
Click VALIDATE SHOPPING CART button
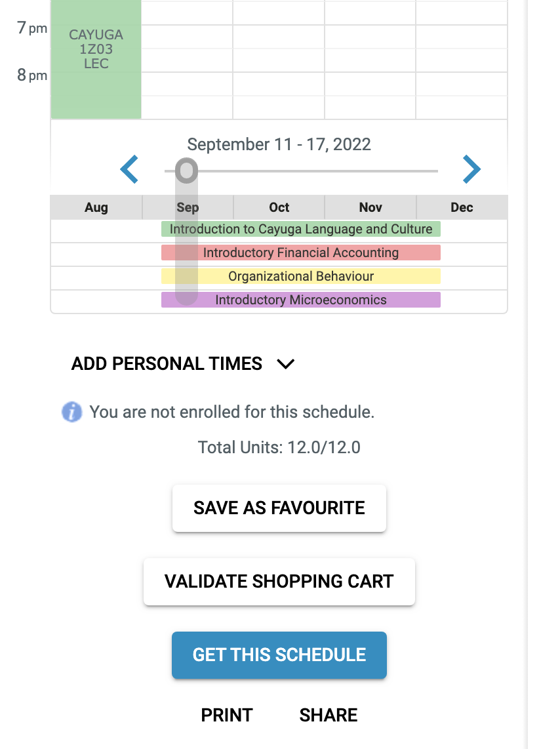(279, 582)
